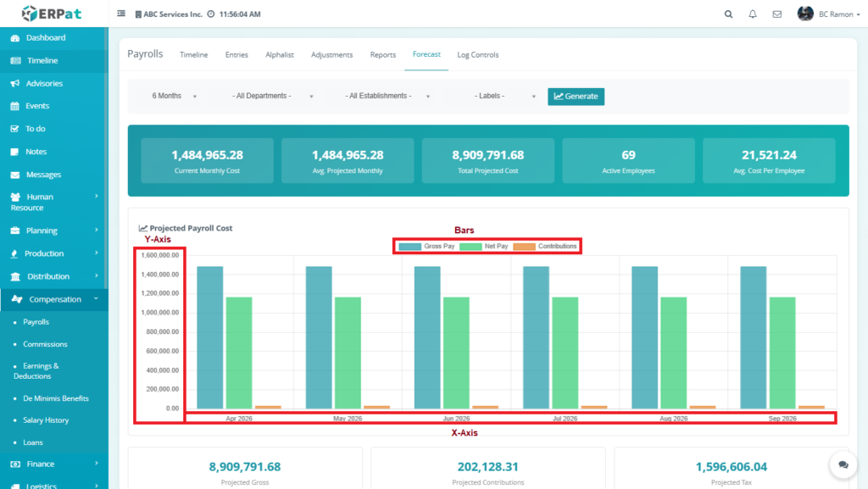Toggle sidebar with the hamburger menu icon
Image resolution: width=868 pixels, height=489 pixels.
121,14
